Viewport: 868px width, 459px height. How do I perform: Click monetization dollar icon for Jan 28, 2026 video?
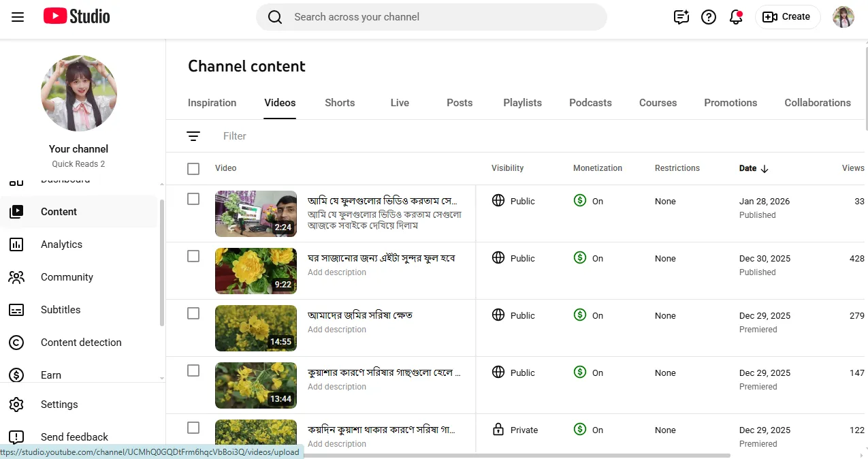tap(580, 200)
